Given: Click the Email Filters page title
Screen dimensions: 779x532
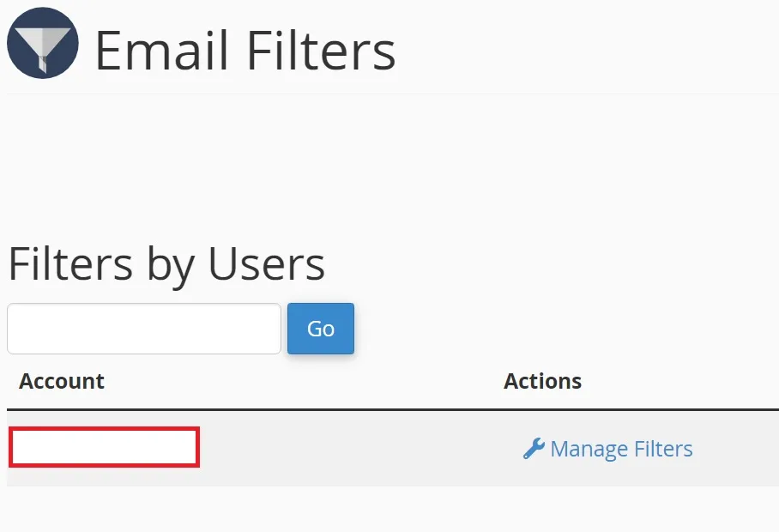Looking at the screenshot, I should click(245, 50).
